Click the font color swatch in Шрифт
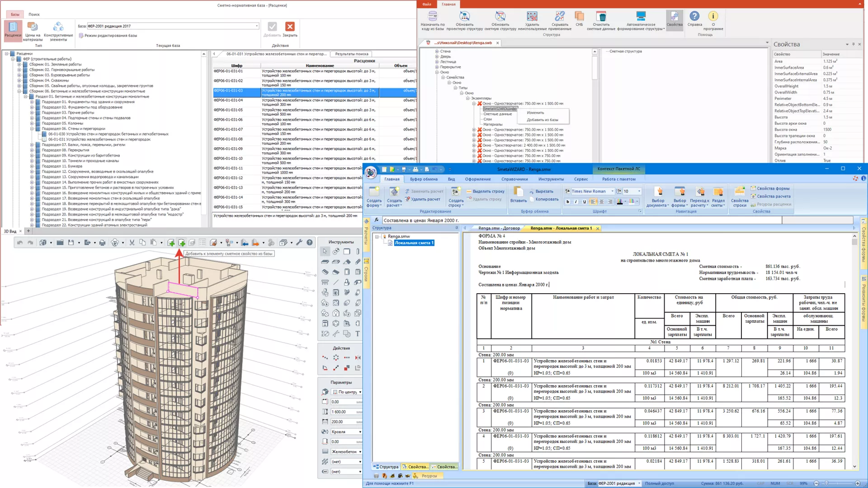The width and height of the screenshot is (868, 488). coord(619,202)
